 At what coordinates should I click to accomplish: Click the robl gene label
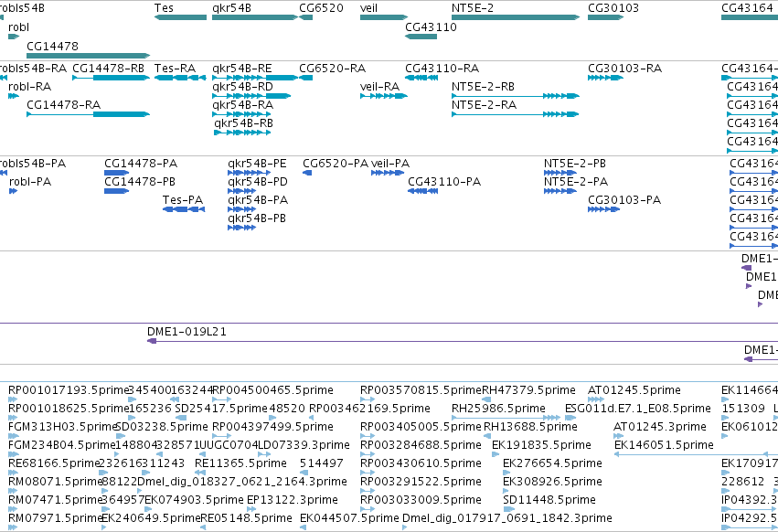pos(18,27)
